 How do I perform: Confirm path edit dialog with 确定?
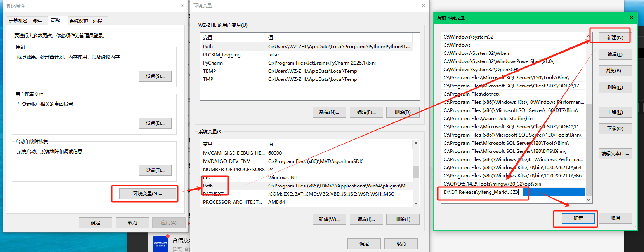[x=578, y=218]
